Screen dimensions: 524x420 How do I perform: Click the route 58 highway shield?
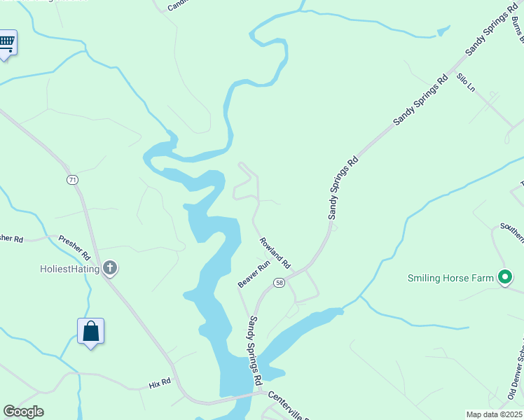[x=279, y=283]
